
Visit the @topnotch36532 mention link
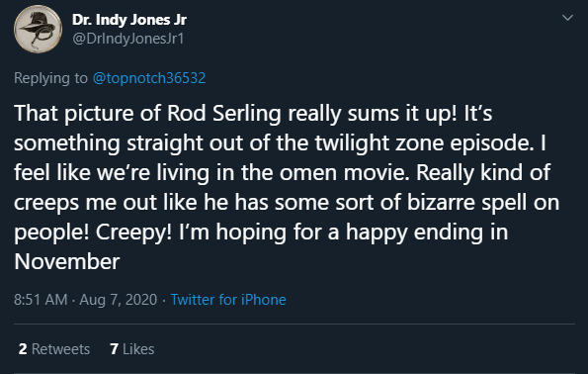point(149,78)
